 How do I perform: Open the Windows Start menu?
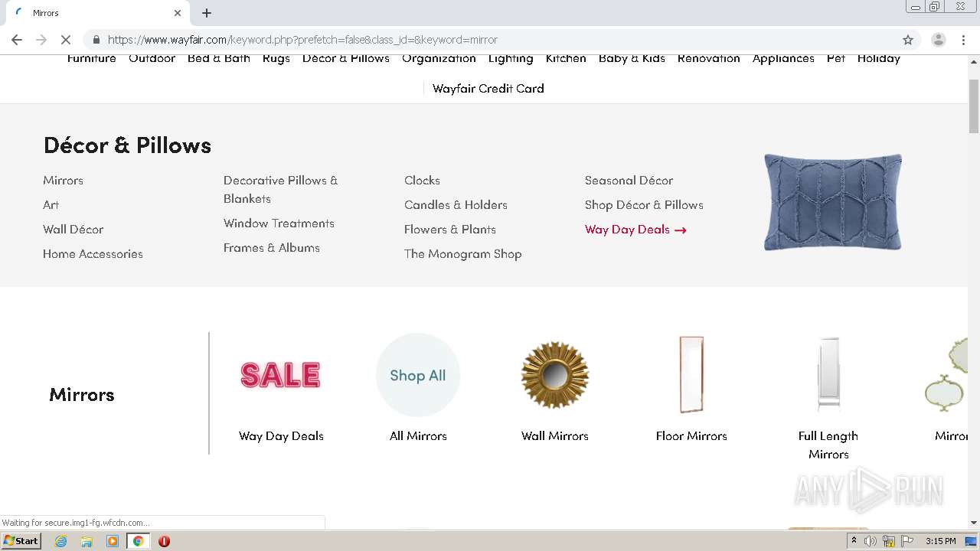tap(21, 541)
